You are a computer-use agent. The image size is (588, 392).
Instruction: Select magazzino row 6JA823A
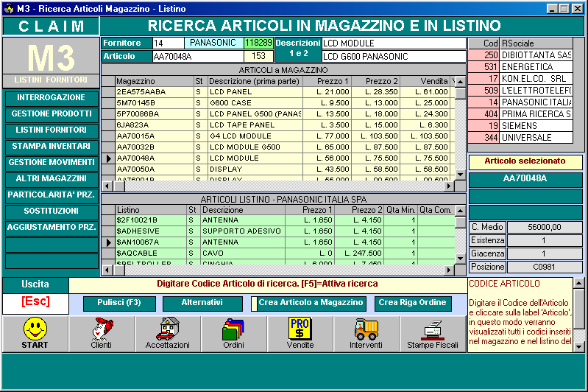(x=278, y=125)
